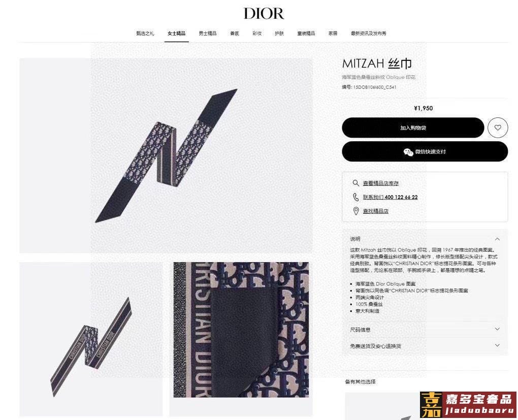Open the 男士精品 menu tab
Image resolution: width=518 pixels, height=420 pixels.
(x=208, y=34)
